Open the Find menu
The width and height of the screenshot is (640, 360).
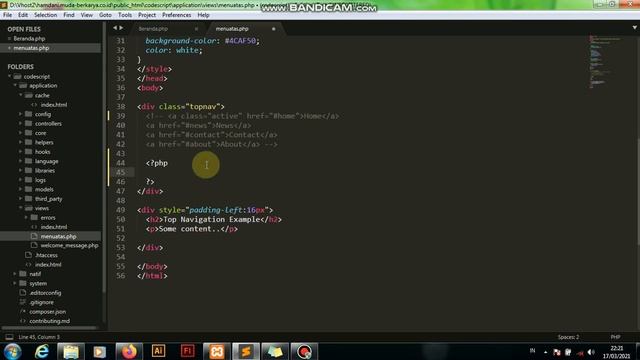69,15
